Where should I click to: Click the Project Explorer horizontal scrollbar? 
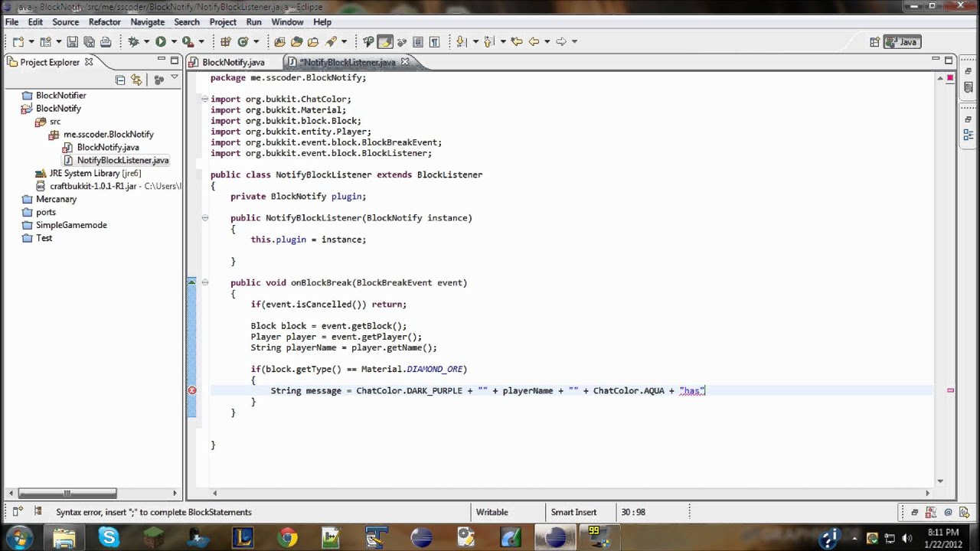(67, 494)
